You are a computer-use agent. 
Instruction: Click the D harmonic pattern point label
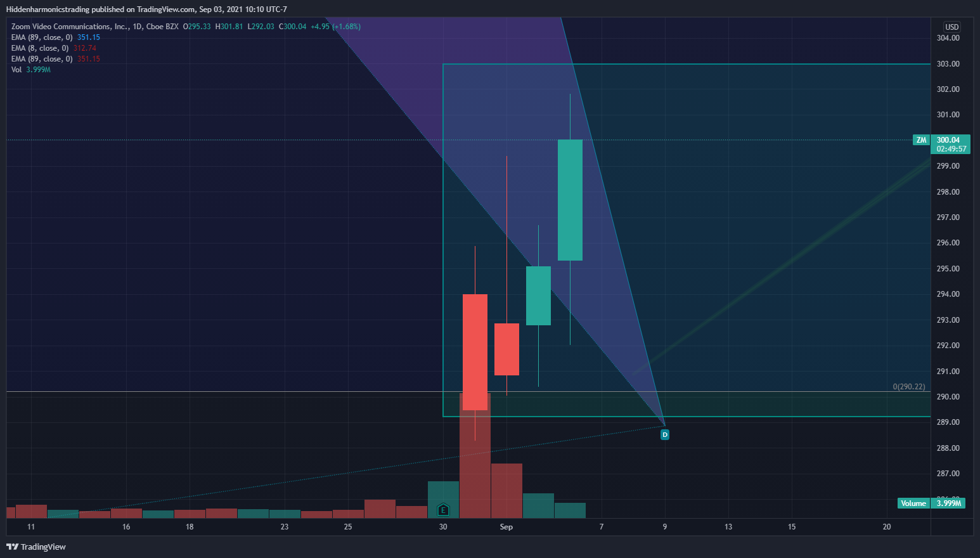[x=664, y=434]
